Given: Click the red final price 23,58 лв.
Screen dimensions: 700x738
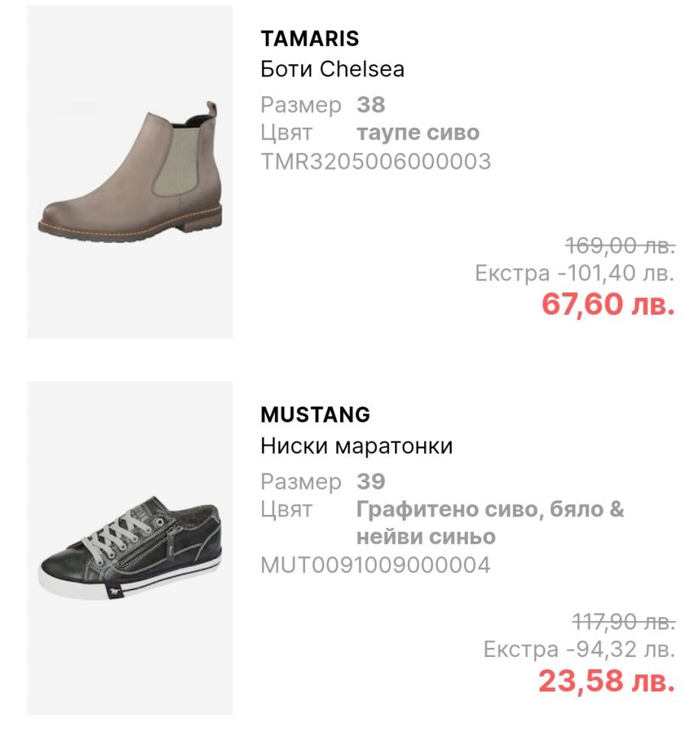Looking at the screenshot, I should [x=606, y=681].
